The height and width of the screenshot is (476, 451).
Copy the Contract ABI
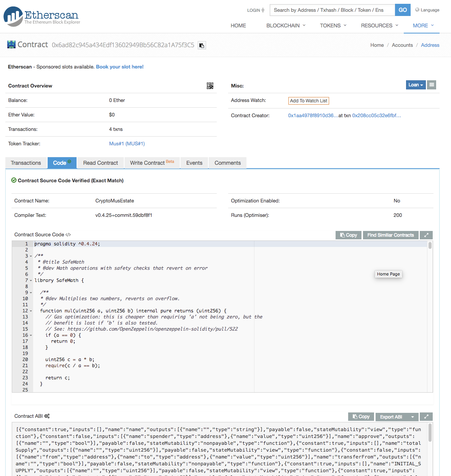coord(361,417)
